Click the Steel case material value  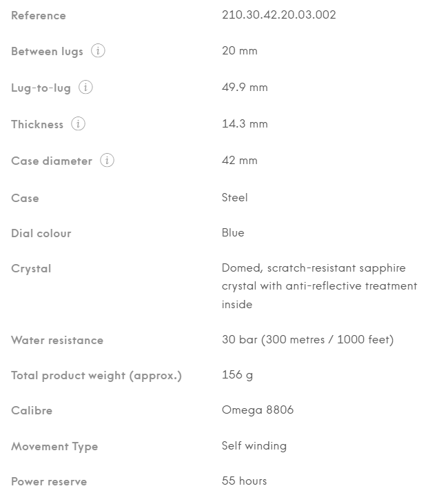[234, 197]
